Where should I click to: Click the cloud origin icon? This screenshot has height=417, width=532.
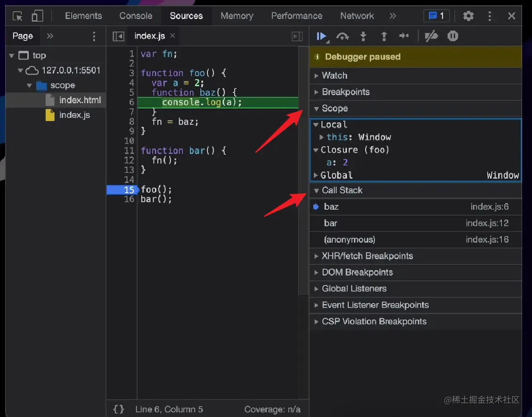click(32, 71)
